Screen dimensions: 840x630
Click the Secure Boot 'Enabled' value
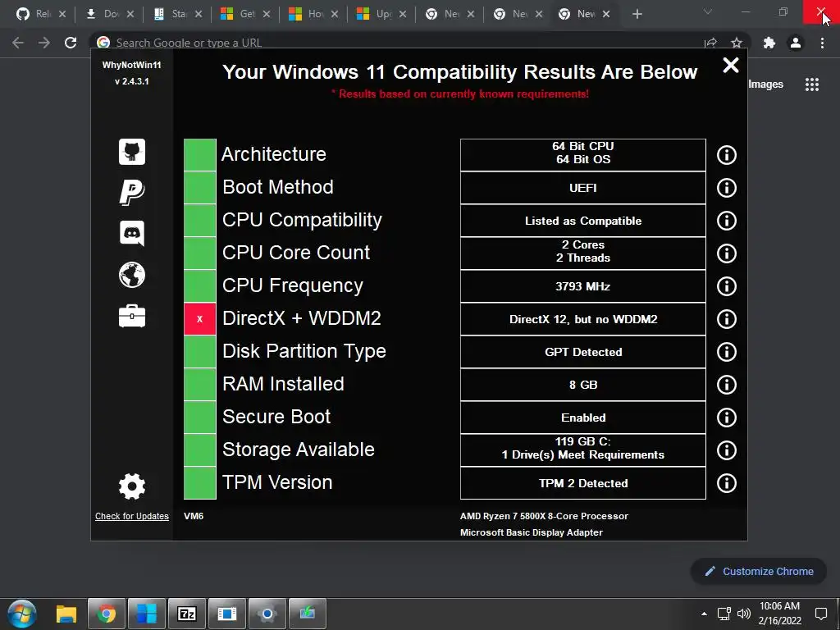(x=583, y=418)
